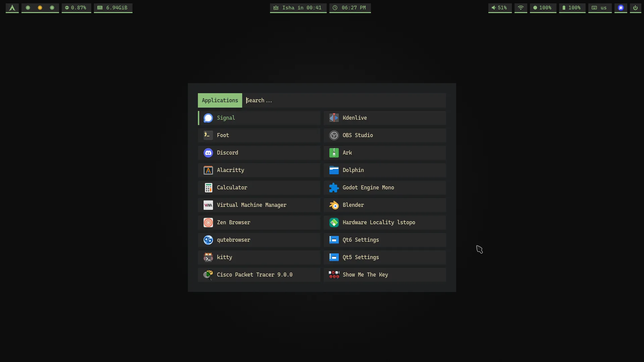
Task: Choose Virtual Machine Manager label
Action: [252, 205]
